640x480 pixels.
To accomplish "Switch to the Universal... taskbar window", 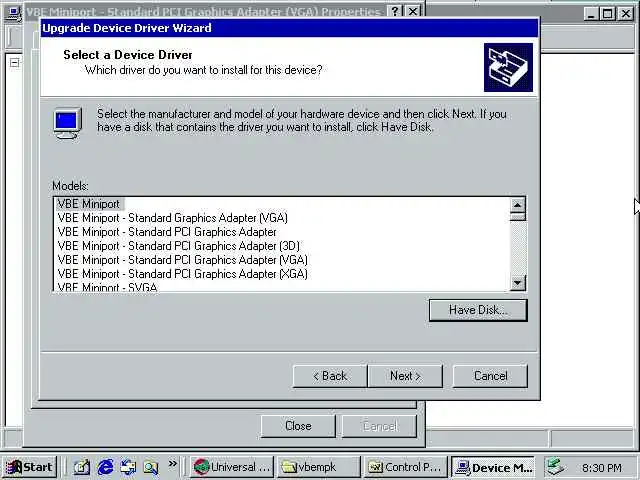I will pyautogui.click(x=232, y=467).
